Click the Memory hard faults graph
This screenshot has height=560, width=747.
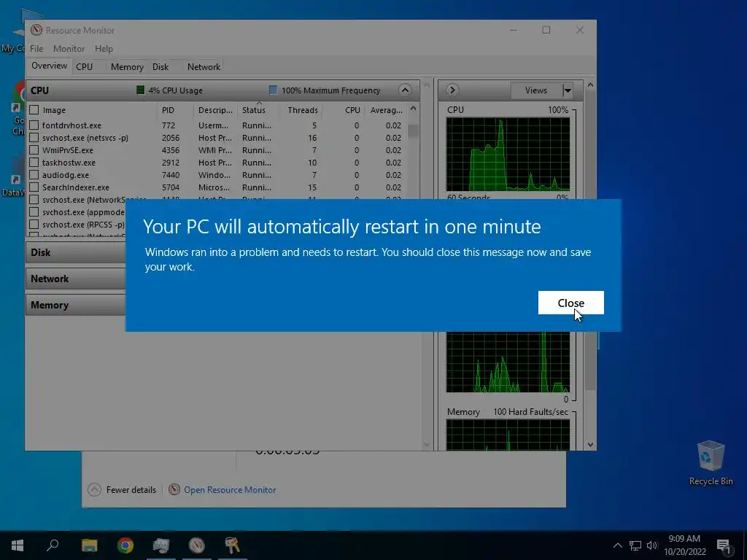508,435
